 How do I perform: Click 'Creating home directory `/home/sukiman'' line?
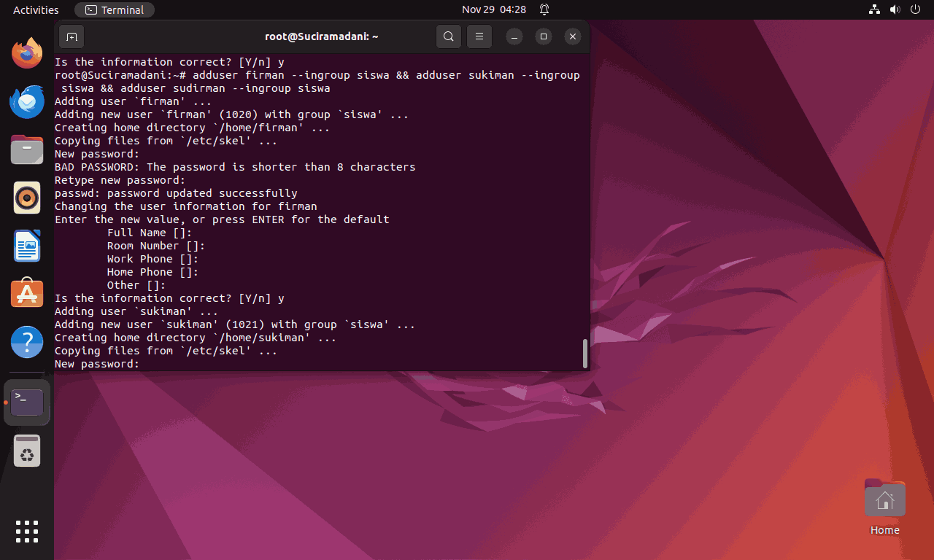coord(196,338)
